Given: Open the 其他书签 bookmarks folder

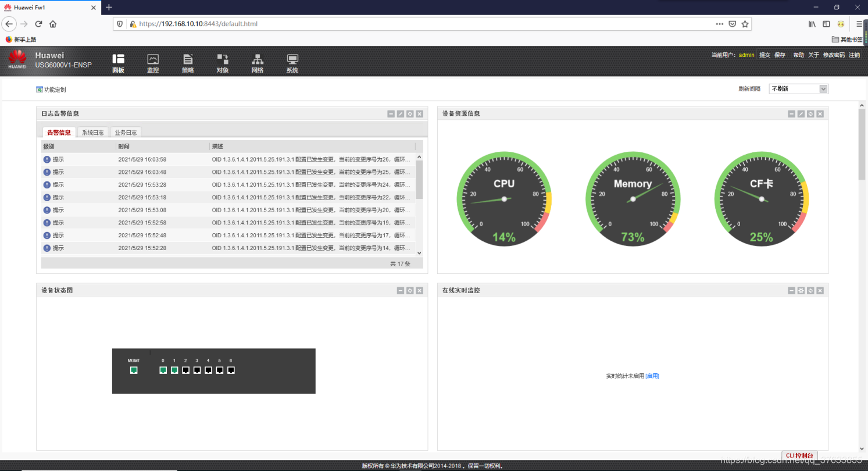Looking at the screenshot, I should click(847, 40).
